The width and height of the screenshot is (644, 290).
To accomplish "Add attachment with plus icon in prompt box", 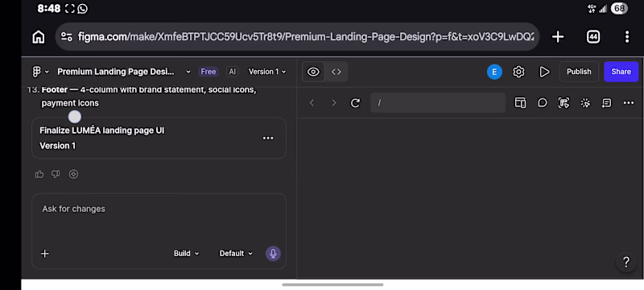I will [x=45, y=254].
